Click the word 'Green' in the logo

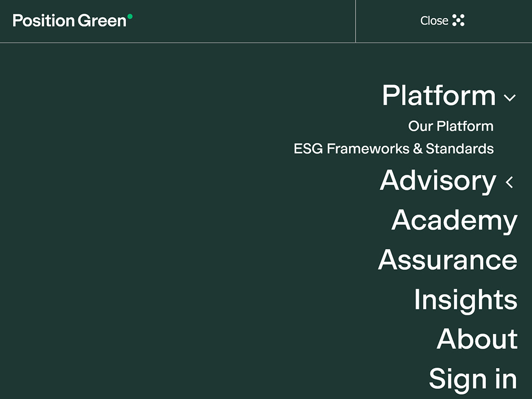102,21
